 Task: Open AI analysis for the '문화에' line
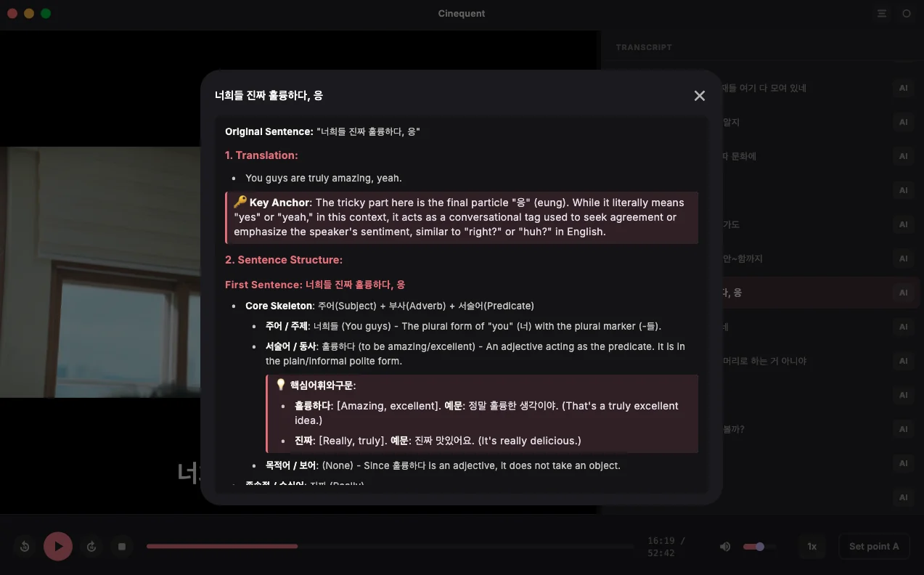point(904,156)
